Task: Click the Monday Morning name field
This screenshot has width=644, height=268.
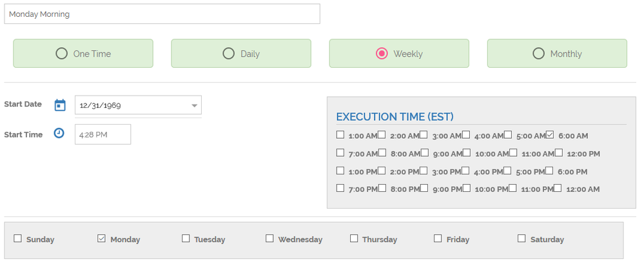Action: point(162,14)
